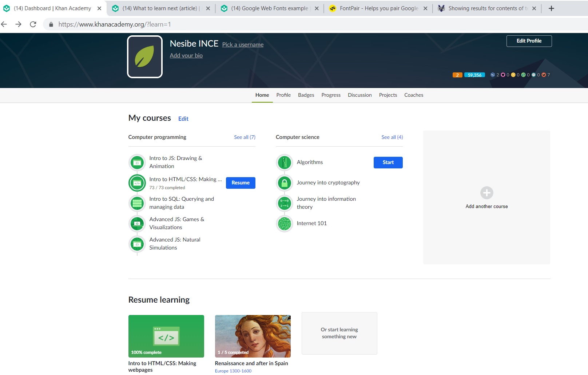Click the blue 59,356 energy points badge
Viewport: 588px width, 375px height.
(x=474, y=75)
